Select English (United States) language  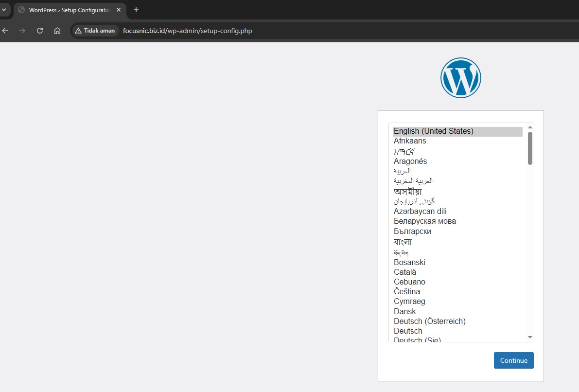coord(457,131)
